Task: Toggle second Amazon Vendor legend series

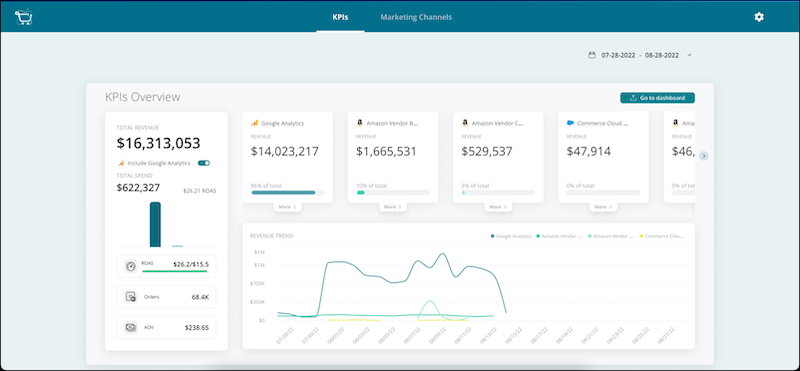Action: pos(611,236)
